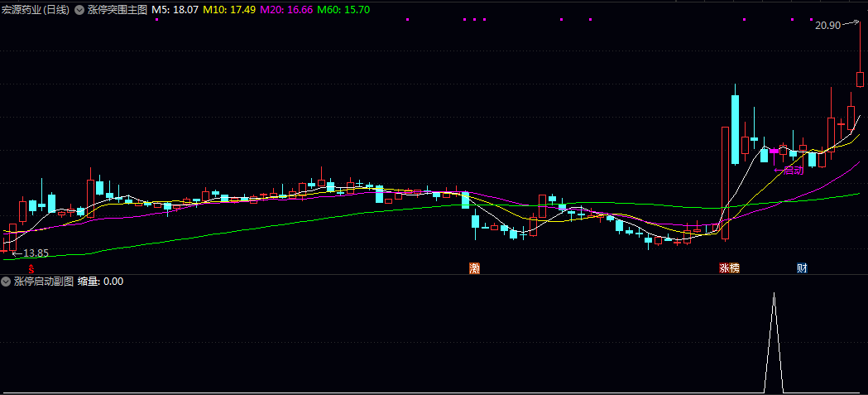868x395 pixels.
Task: Open the 涨停突围主图 indicator dropdown arrow
Action: pyautogui.click(x=79, y=10)
